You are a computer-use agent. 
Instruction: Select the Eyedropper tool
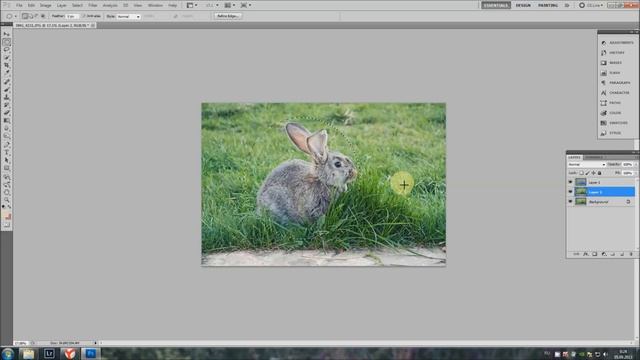click(x=7, y=73)
